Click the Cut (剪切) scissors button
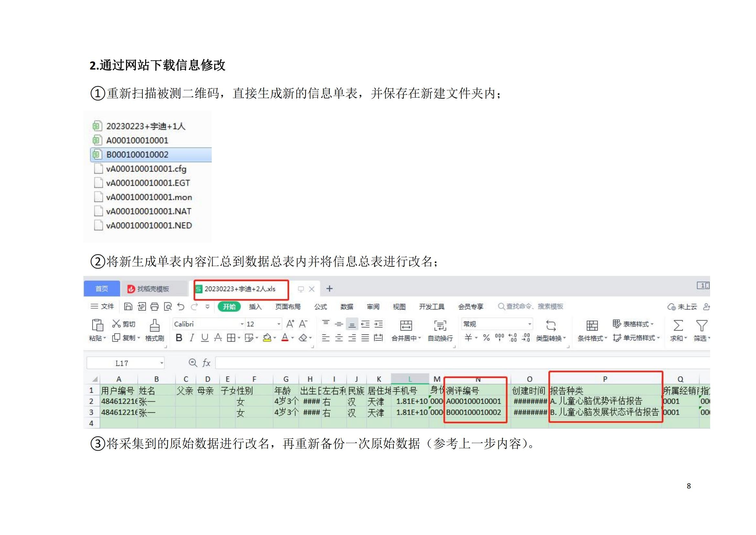 pos(123,324)
